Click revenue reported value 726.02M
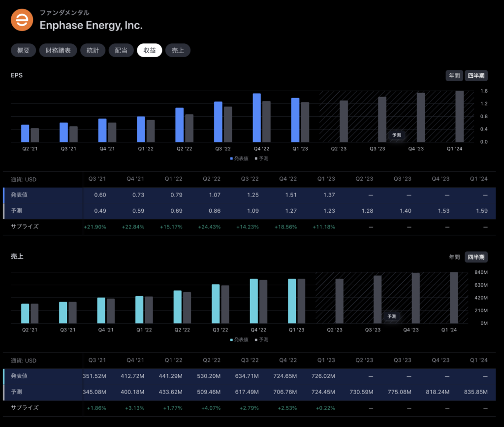 pos(323,376)
